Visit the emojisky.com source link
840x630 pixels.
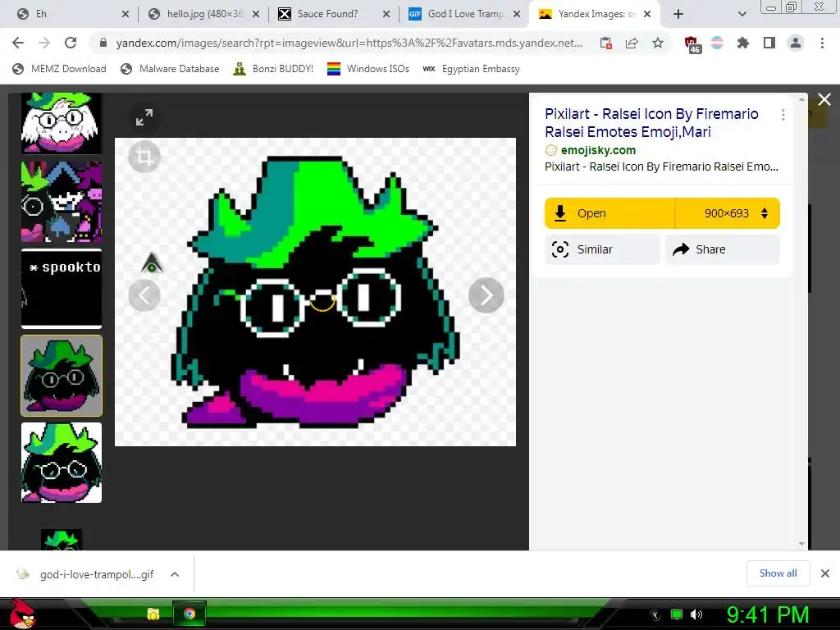598,150
